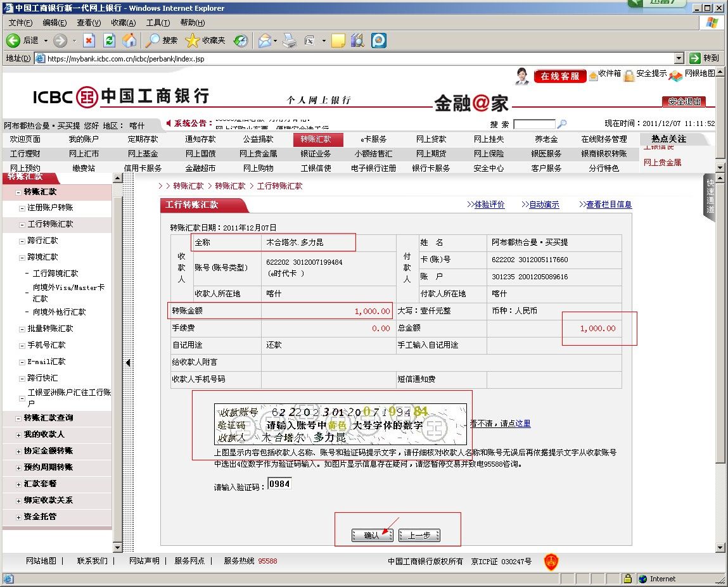Select 跨行汇款 in the sidebar tree

click(x=42, y=241)
